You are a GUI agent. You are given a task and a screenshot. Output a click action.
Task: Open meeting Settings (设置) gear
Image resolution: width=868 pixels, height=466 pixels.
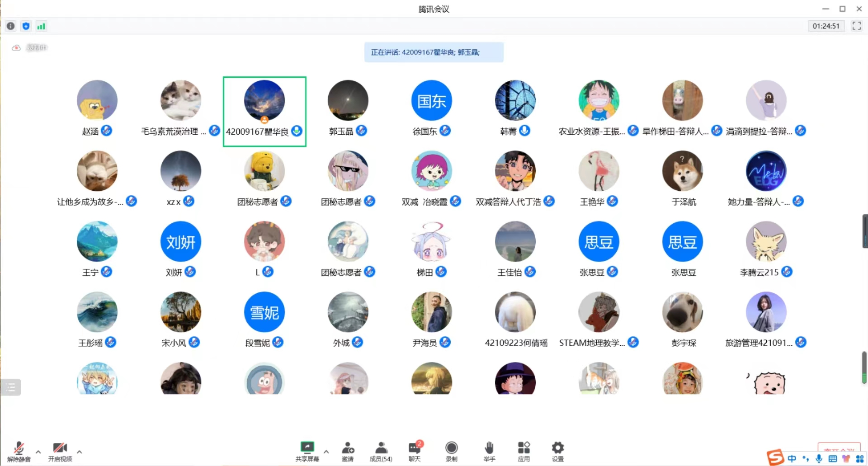557,451
